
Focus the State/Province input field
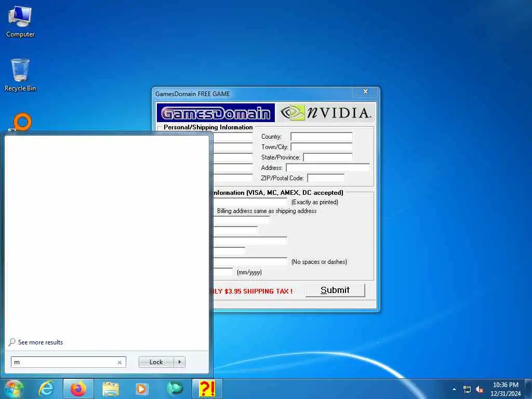tap(328, 157)
